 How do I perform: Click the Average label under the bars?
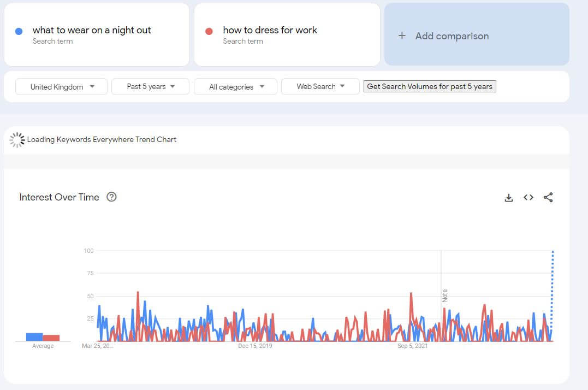pyautogui.click(x=43, y=346)
